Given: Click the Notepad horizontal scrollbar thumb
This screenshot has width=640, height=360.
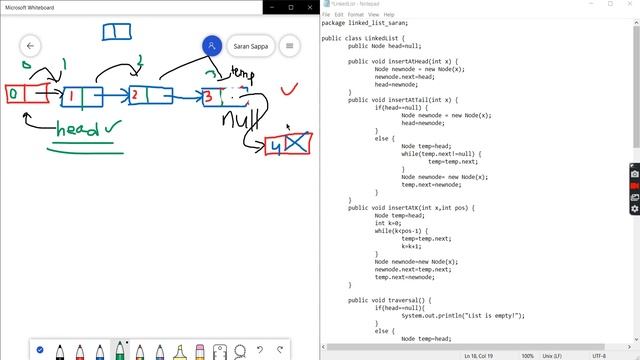Looking at the screenshot, I should 465,347.
